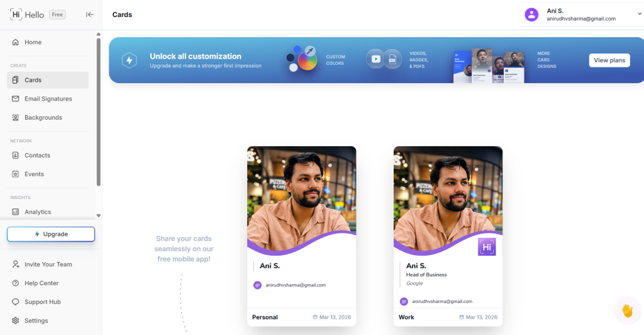Viewport: 644px width, 335px height.
Task: Open Contacts in the sidebar
Action: point(48,156)
